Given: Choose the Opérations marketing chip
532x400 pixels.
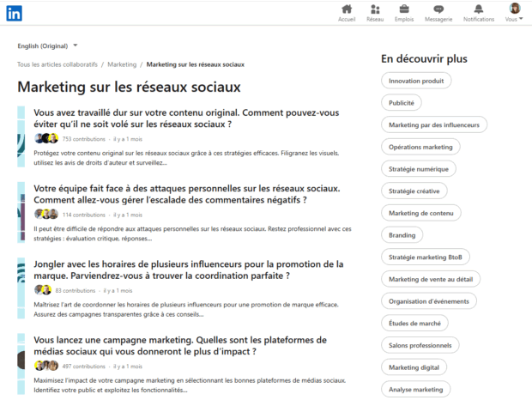Looking at the screenshot, I should click(x=420, y=147).
